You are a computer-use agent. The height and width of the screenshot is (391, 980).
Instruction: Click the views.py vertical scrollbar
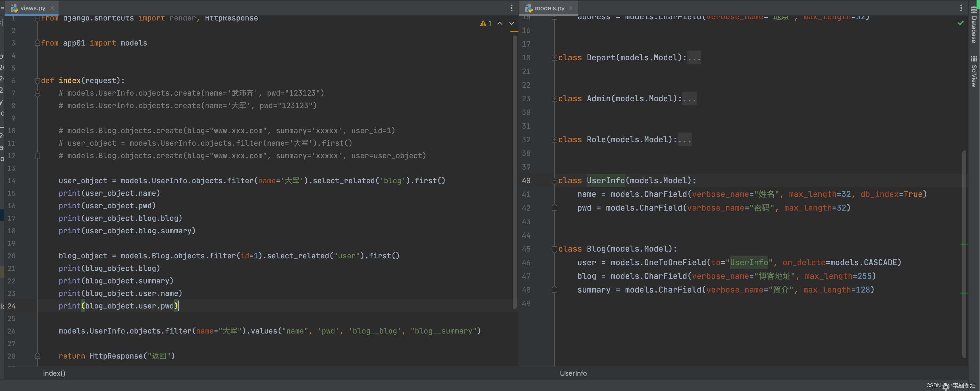(x=514, y=171)
